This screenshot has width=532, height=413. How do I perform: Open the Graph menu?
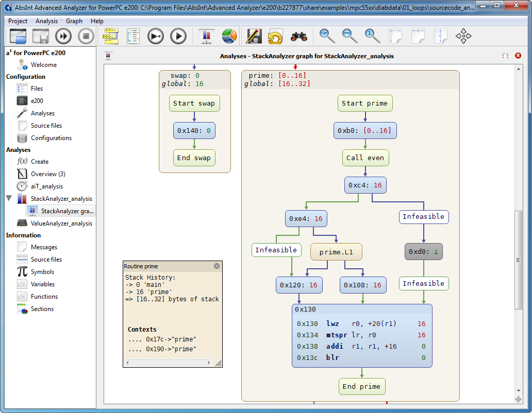click(74, 21)
